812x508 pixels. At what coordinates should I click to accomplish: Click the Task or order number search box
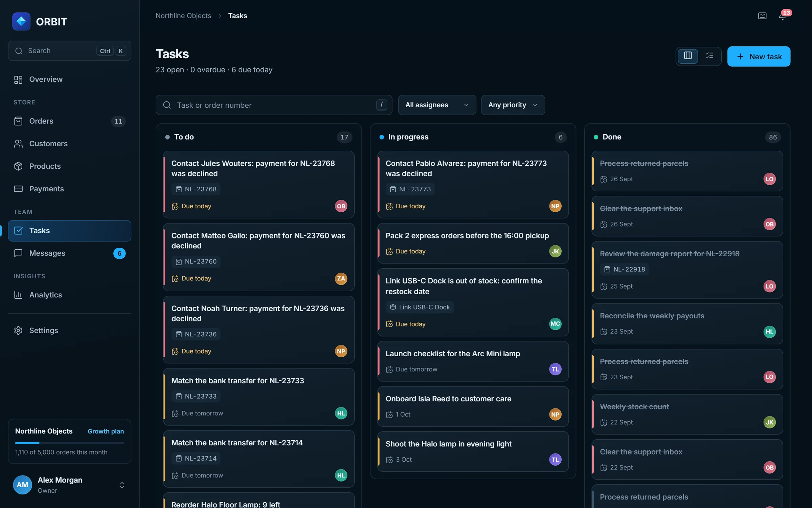click(274, 105)
